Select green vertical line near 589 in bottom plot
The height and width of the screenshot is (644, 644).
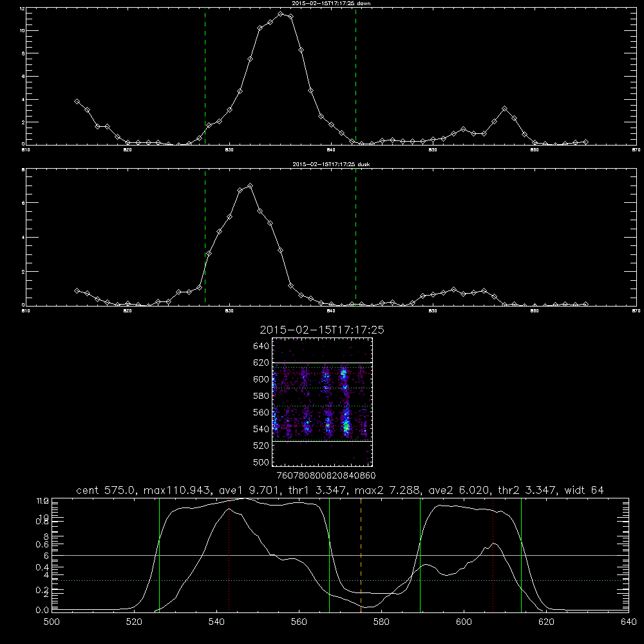(420, 555)
